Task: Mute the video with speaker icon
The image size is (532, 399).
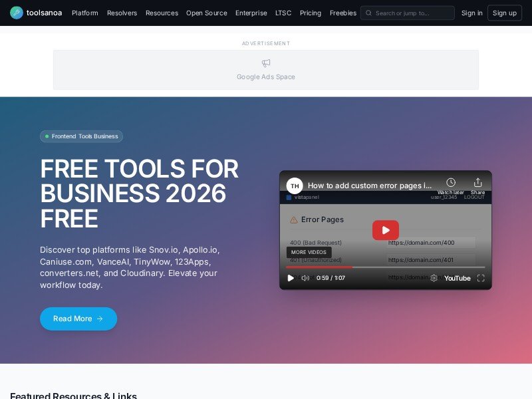Action: [305, 278]
